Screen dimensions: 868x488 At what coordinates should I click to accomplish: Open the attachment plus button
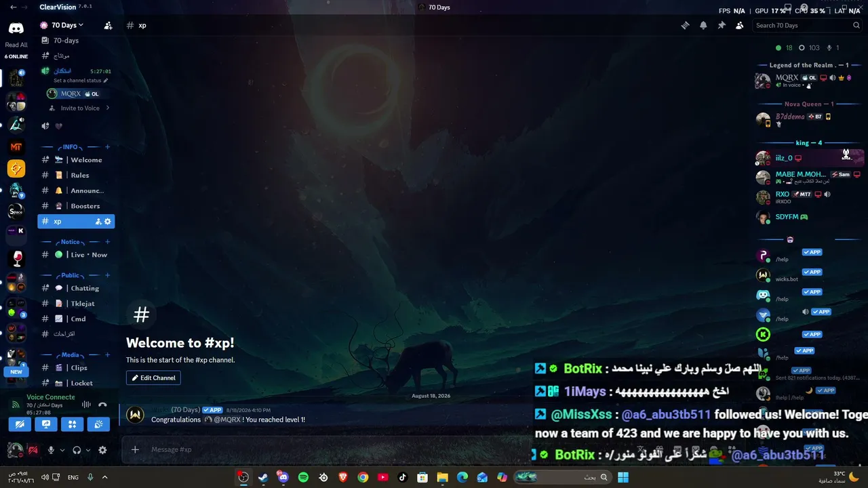point(135,449)
